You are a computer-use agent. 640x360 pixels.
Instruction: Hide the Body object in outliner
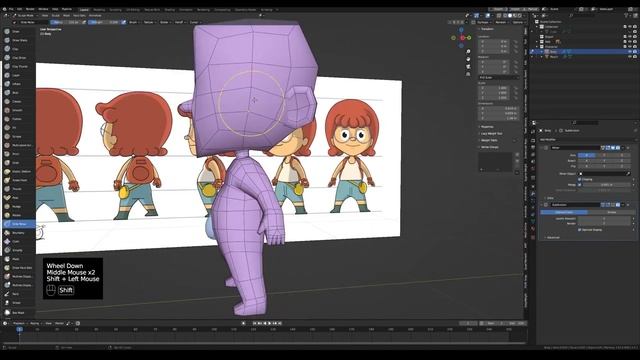tap(630, 52)
